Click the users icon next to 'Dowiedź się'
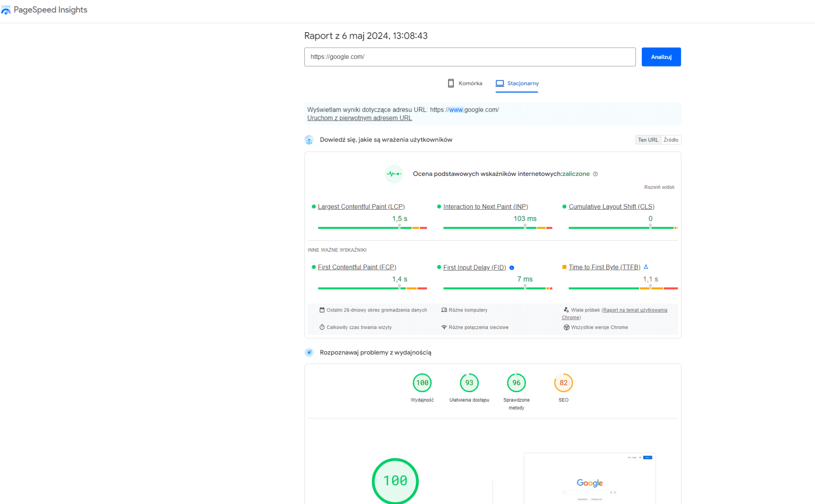This screenshot has height=504, width=815. point(309,140)
